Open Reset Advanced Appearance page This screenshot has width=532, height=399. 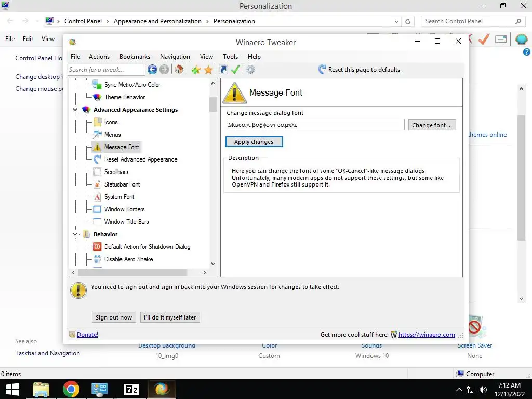(141, 159)
